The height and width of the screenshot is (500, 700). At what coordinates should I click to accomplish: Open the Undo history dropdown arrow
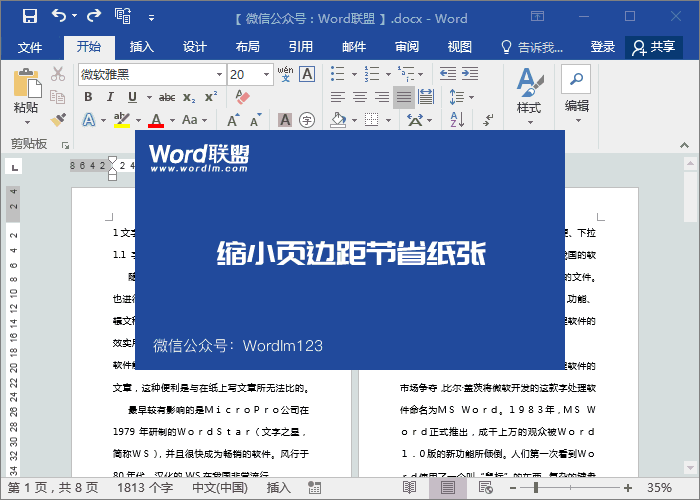75,16
